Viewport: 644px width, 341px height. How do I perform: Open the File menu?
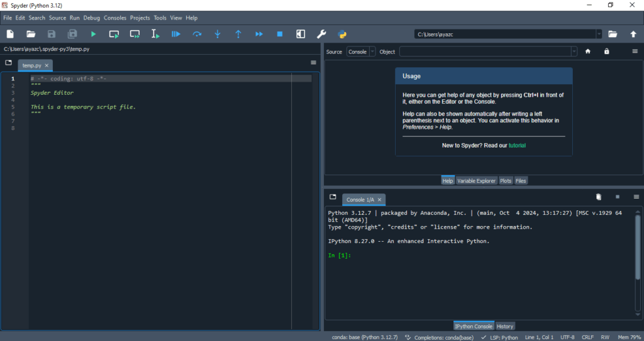8,18
